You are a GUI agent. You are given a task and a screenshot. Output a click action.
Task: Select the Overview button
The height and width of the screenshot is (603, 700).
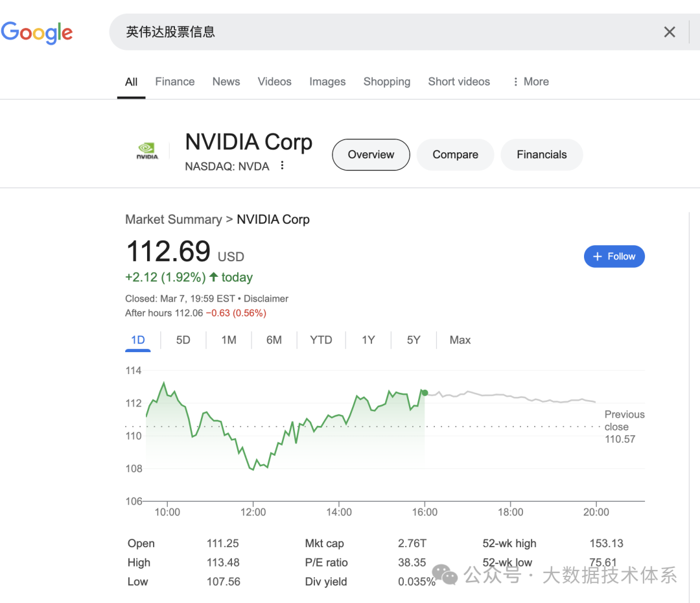coord(371,154)
